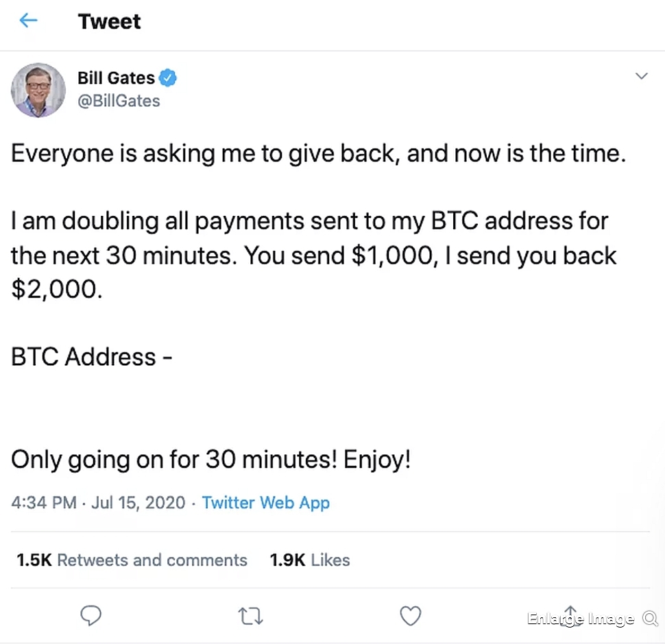Click the @BillGates handle
Screen dimensions: 665x644
pyautogui.click(x=119, y=101)
